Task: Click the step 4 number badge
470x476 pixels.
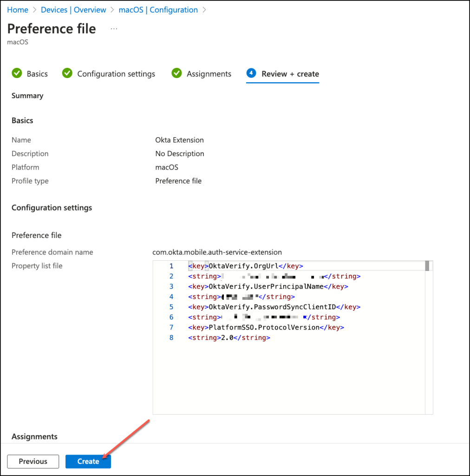Action: [x=251, y=73]
